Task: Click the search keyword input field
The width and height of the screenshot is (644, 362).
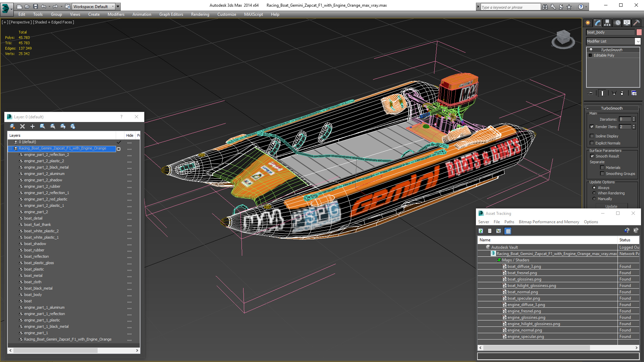Action: (x=511, y=7)
